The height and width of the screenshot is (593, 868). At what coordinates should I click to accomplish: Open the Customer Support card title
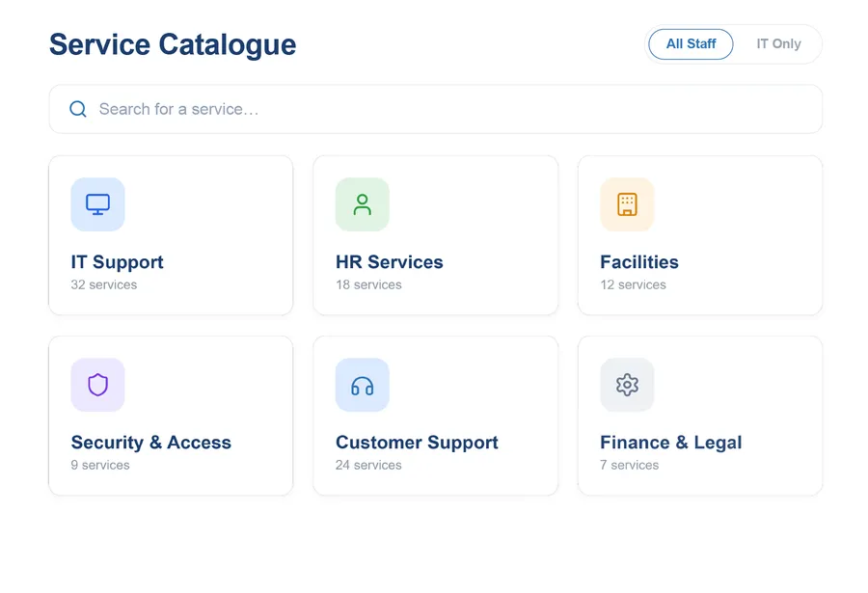click(417, 443)
